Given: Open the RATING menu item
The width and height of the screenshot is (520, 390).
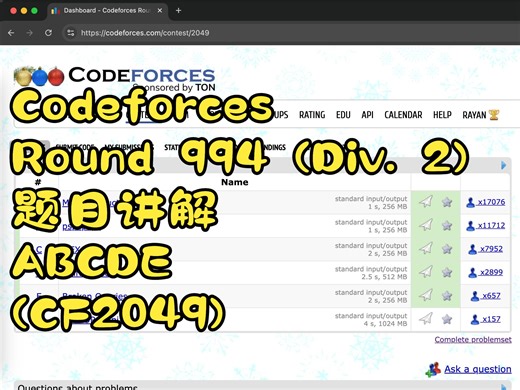Looking at the screenshot, I should [x=312, y=115].
